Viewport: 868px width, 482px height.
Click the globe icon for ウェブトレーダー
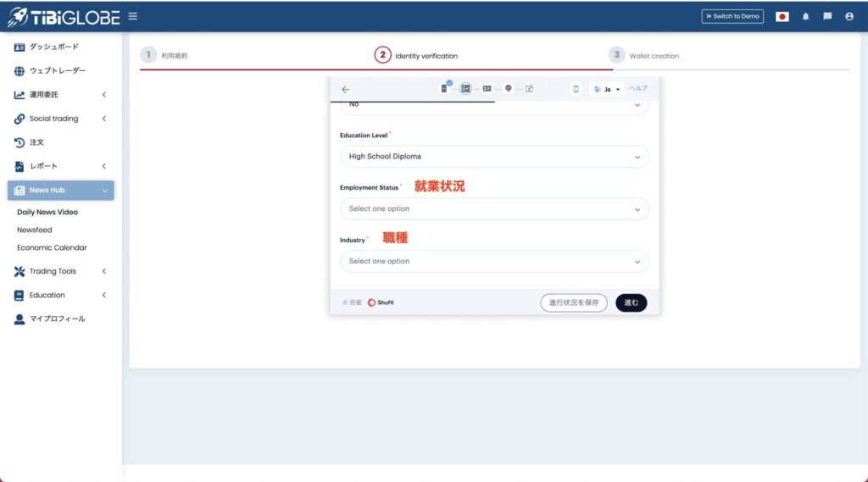point(19,71)
